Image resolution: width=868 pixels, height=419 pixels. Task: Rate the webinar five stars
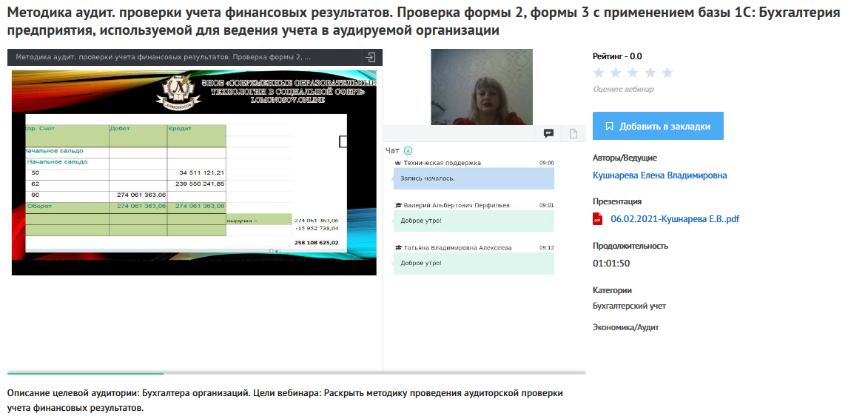[667, 73]
